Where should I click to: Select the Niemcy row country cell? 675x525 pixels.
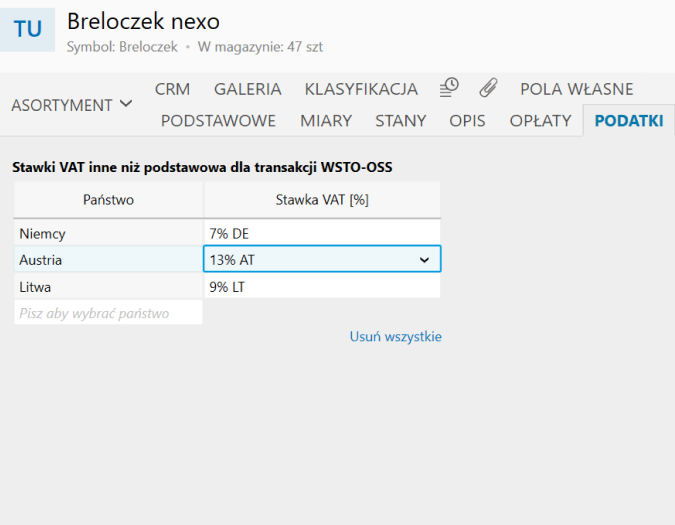click(x=108, y=233)
